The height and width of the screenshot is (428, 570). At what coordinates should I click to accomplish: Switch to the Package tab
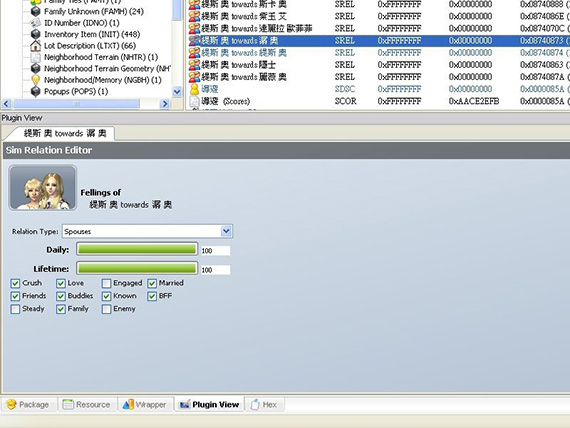point(28,404)
